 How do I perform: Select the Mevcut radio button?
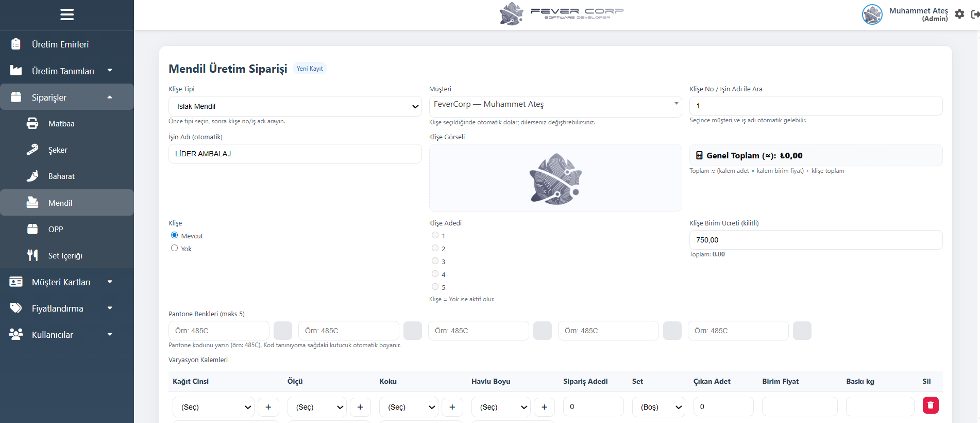tap(175, 235)
